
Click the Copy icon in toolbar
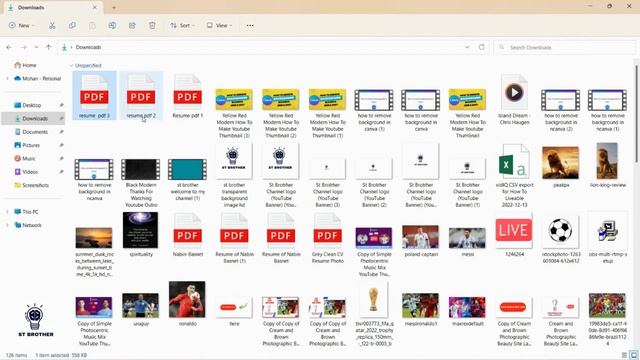(x=72, y=25)
